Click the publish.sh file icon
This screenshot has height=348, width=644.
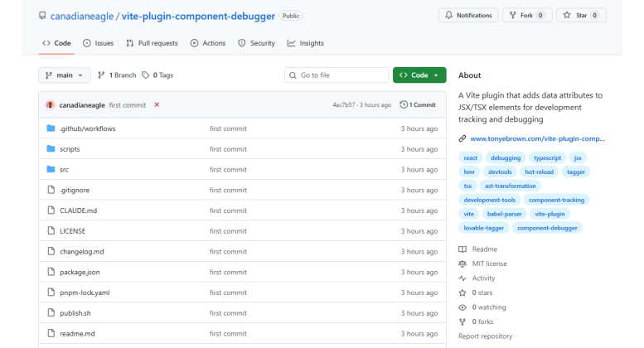coord(51,312)
